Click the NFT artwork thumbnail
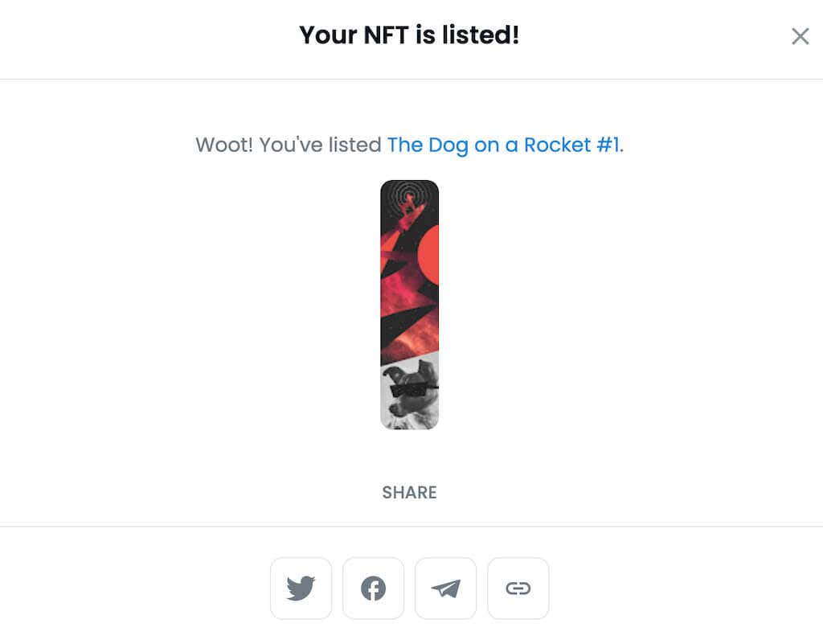Screen dimensions: 823x644 (409, 305)
